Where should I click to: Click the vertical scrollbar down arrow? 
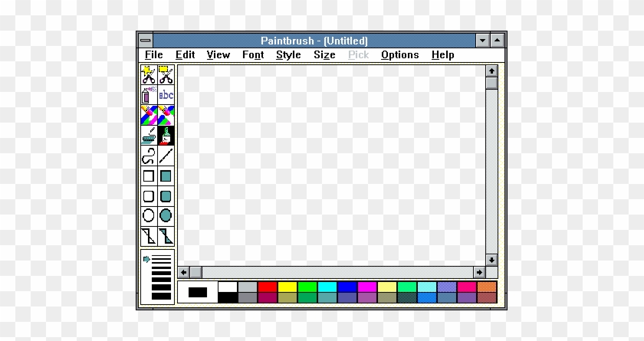pos(491,261)
